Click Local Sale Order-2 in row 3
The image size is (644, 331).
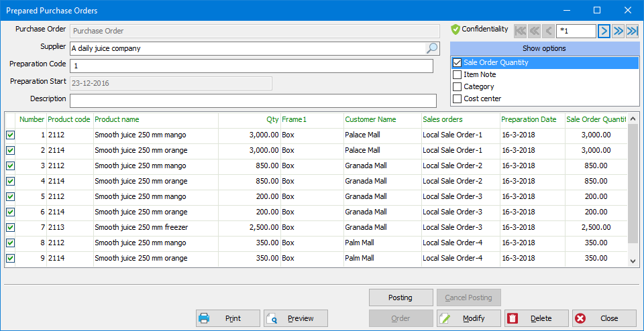coord(453,165)
